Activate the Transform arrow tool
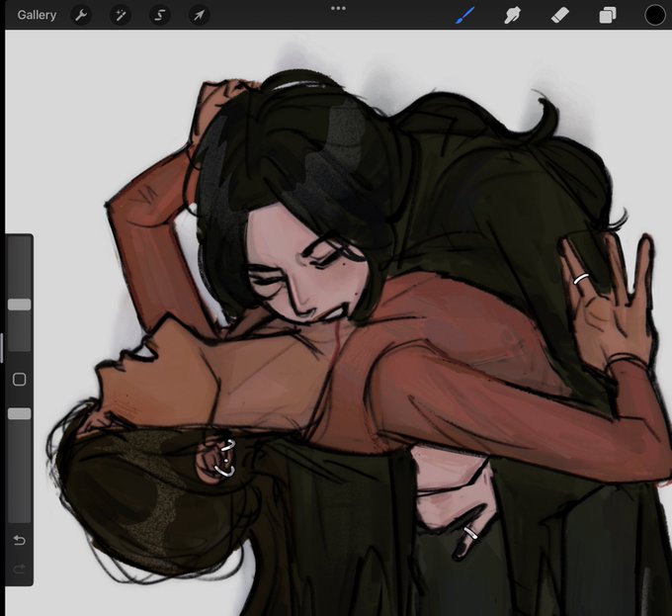 pyautogui.click(x=200, y=16)
